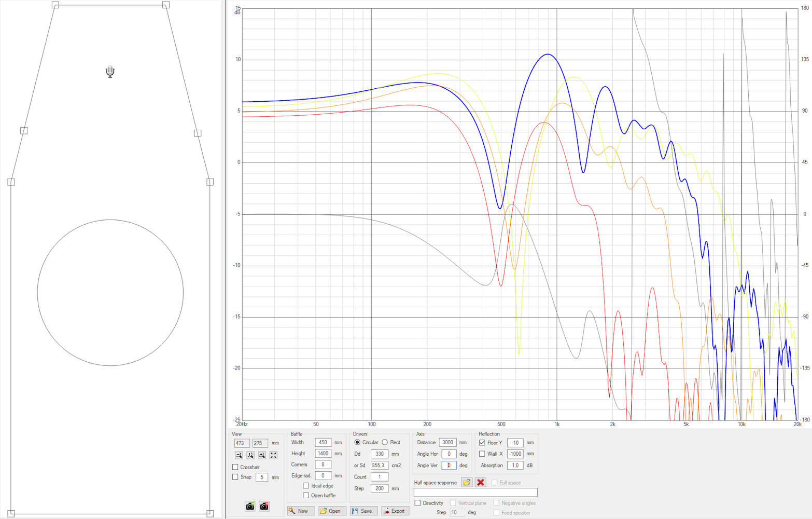Click the zoom out magnifier icon
The height and width of the screenshot is (519, 812).
coord(239,455)
